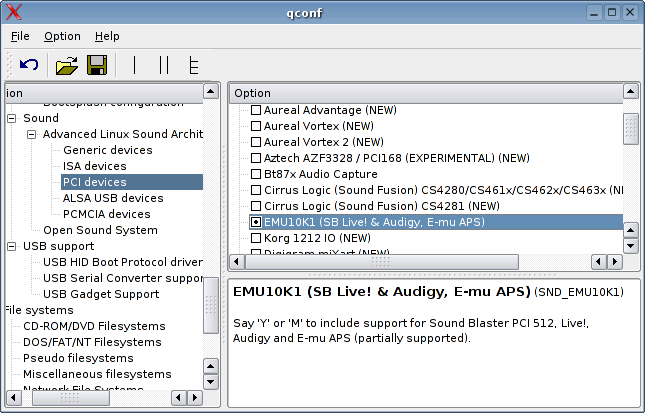Click the left tree far-right scroll arrow
Viewport: 645px width, 413px height.
pos(195,397)
